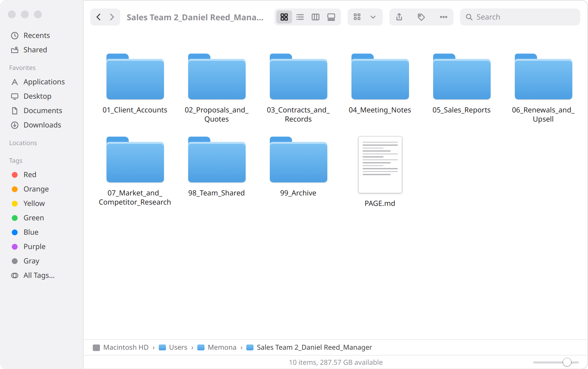Click the Search field
The image size is (588, 369).
[x=520, y=17]
